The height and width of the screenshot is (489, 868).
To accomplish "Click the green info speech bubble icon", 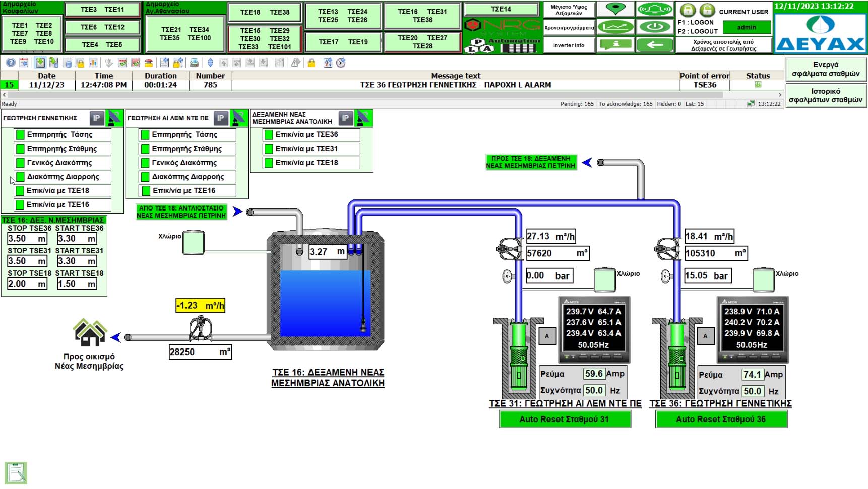I will pos(615,45).
